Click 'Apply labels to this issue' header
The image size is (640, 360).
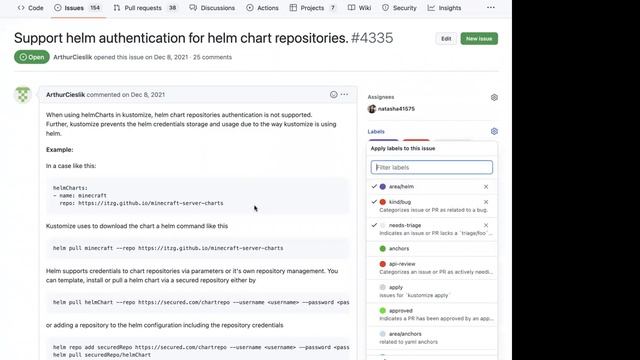click(403, 149)
